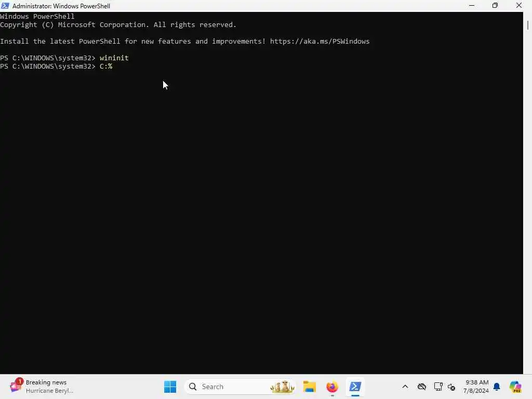Click the meerkat search highlight image

pyautogui.click(x=282, y=387)
